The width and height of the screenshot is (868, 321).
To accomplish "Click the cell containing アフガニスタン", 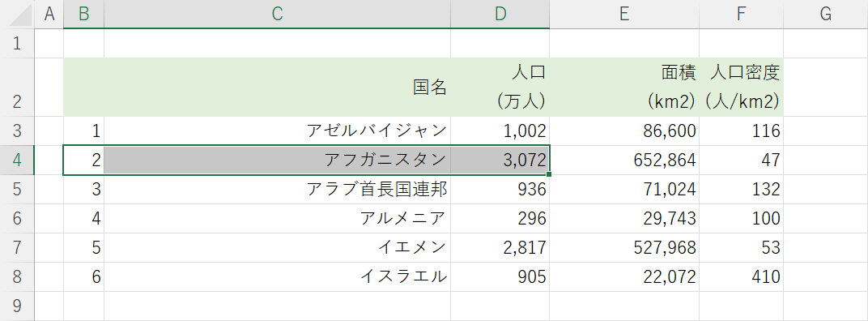I will tap(278, 160).
